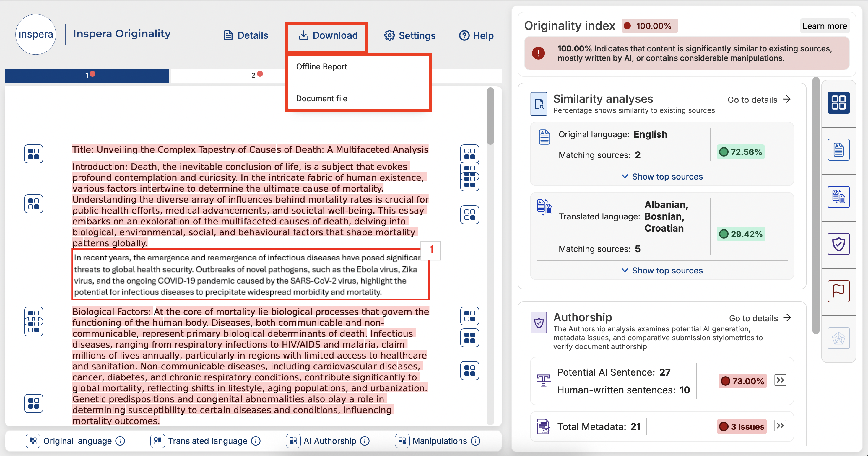Show info for Translated language filter
The height and width of the screenshot is (456, 868).
(x=256, y=441)
